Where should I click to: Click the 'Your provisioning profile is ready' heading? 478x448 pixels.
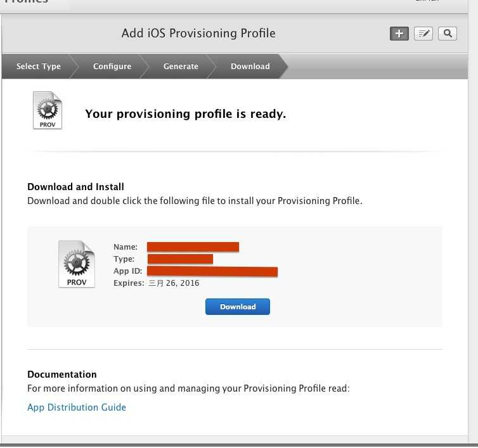[186, 114]
